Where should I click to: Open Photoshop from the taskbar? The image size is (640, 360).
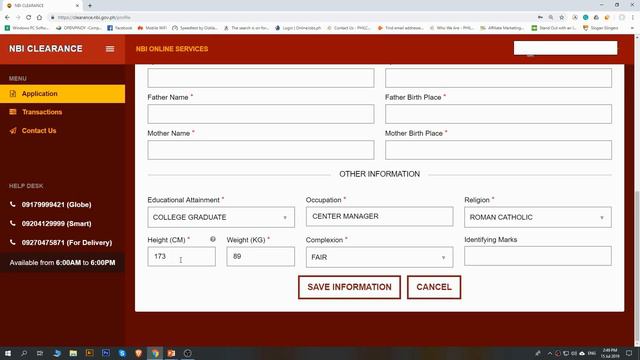106,353
